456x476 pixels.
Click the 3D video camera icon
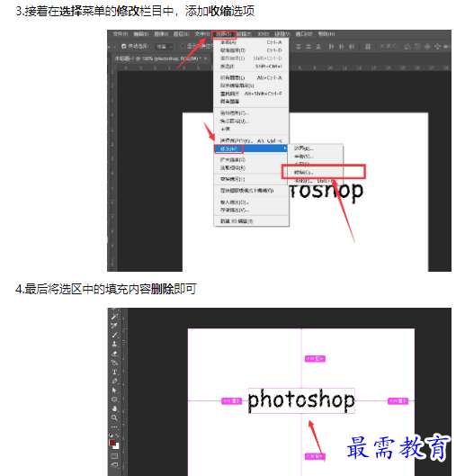(447, 47)
